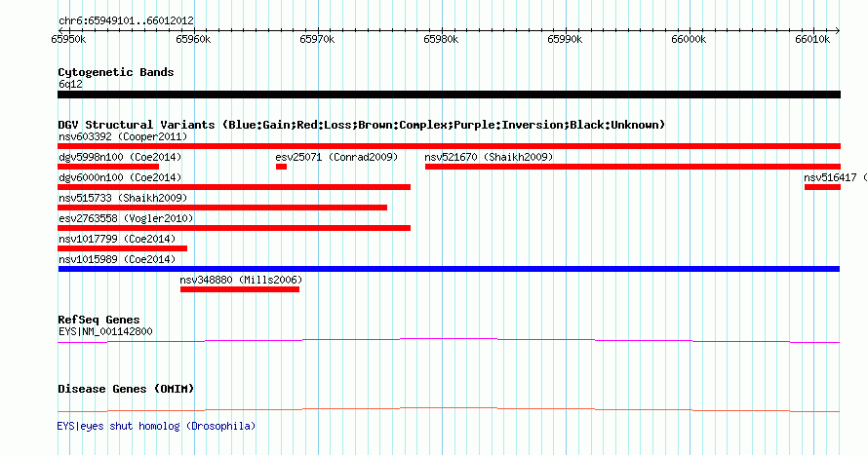868x455 pixels.
Task: Select the 65950k ruler tick label
Action: click(x=68, y=40)
